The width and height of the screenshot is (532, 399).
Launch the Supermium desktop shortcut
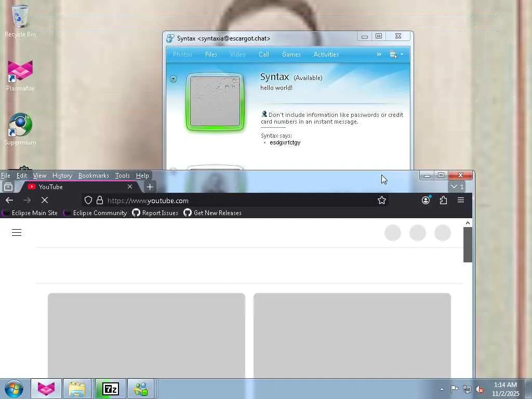20,129
